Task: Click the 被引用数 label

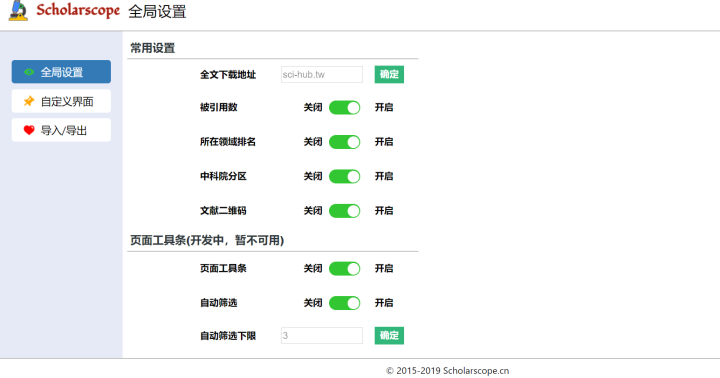Action: (x=219, y=107)
